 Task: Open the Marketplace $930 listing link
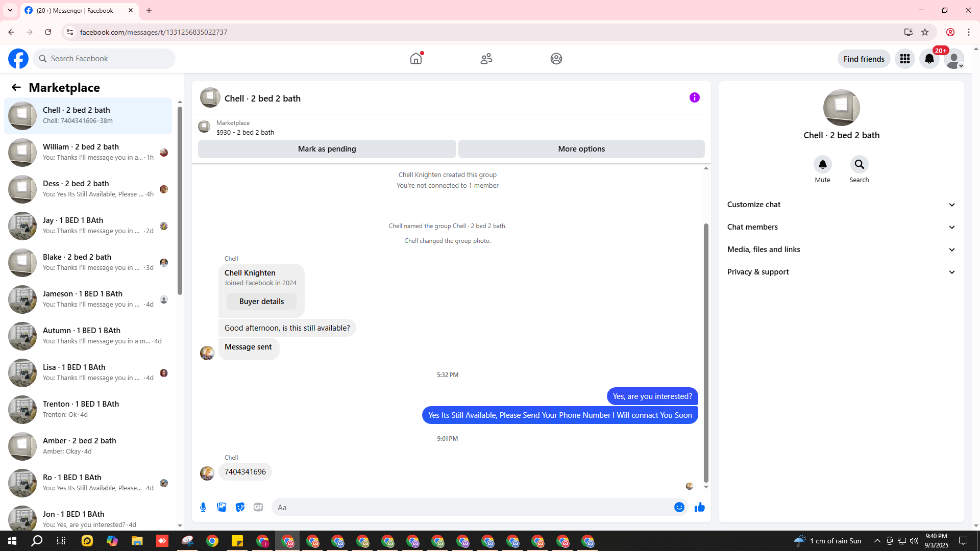point(245,128)
